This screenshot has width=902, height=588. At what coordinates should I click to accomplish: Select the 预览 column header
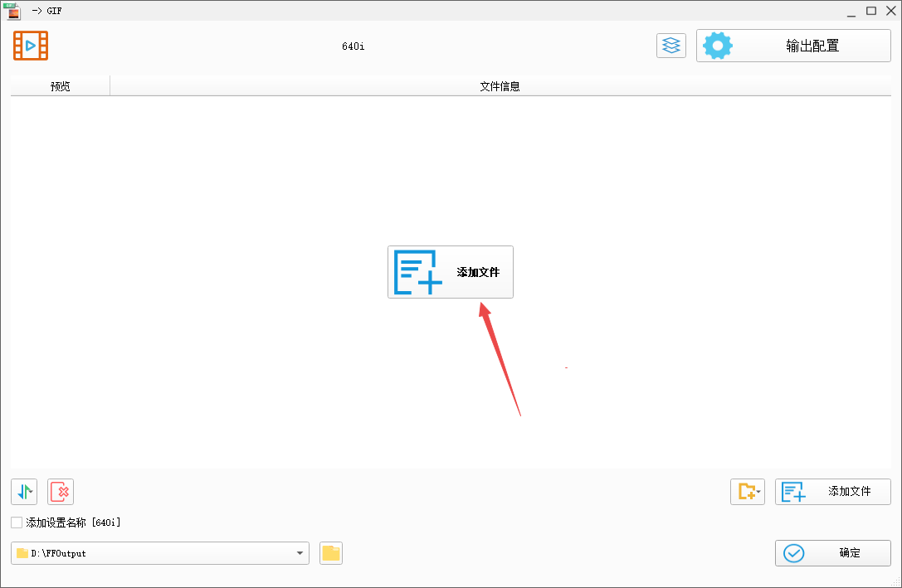pyautogui.click(x=60, y=86)
